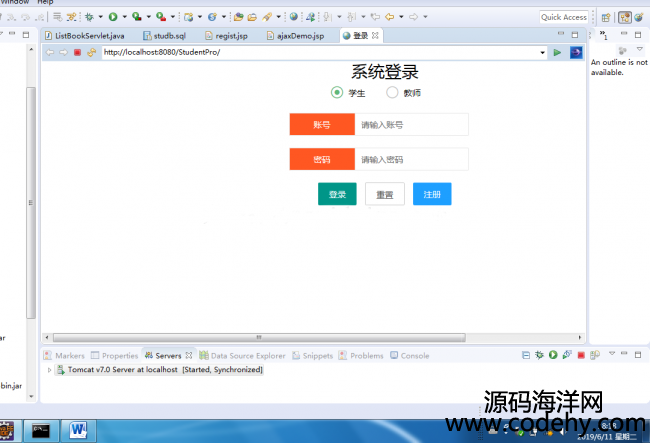Stop the server with red square in Servers view
Viewport: 650px width, 443px height.
pos(581,356)
